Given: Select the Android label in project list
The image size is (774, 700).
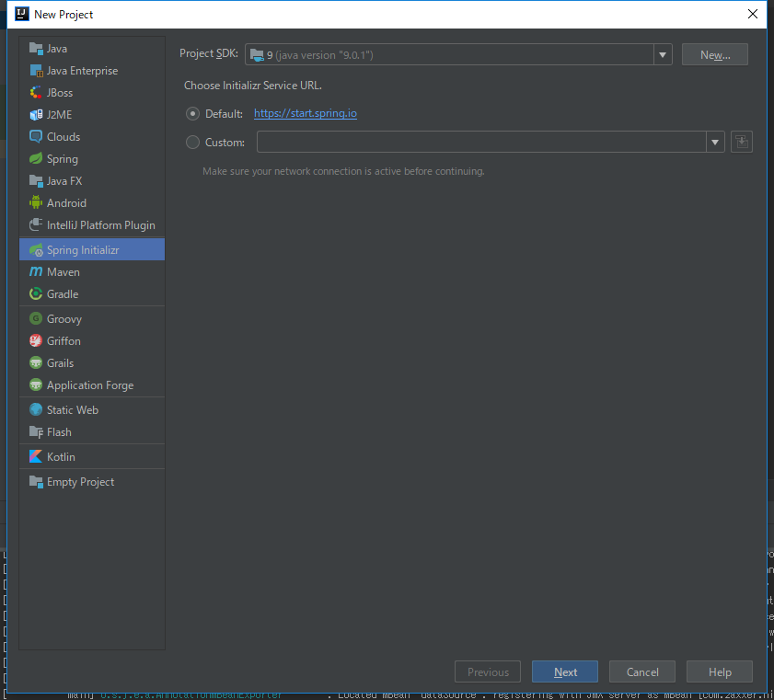Looking at the screenshot, I should (66, 203).
